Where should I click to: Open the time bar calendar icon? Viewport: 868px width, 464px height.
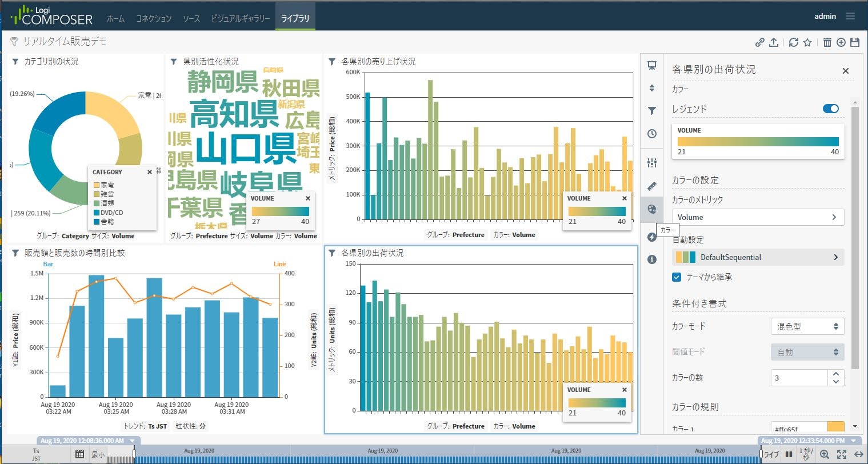point(79,454)
